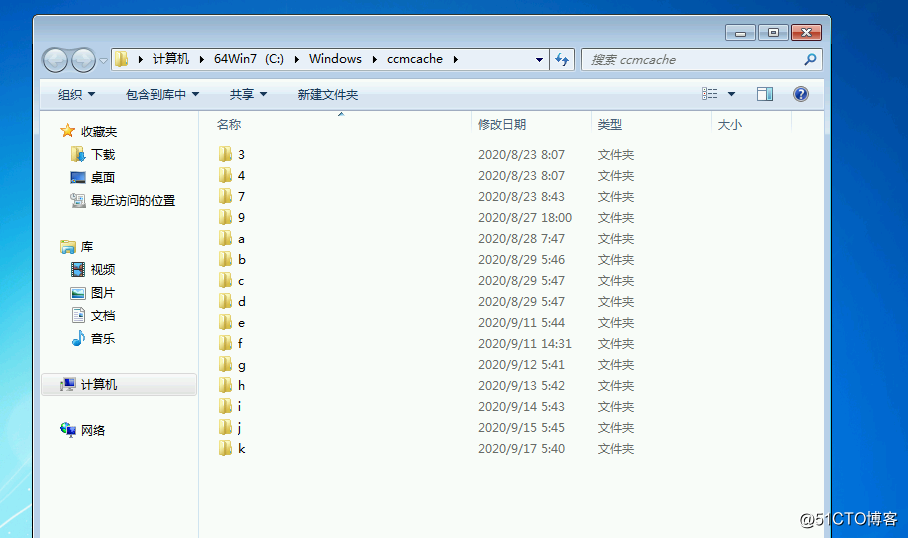Select the folder icon named f
The image size is (908, 538).
pos(225,343)
